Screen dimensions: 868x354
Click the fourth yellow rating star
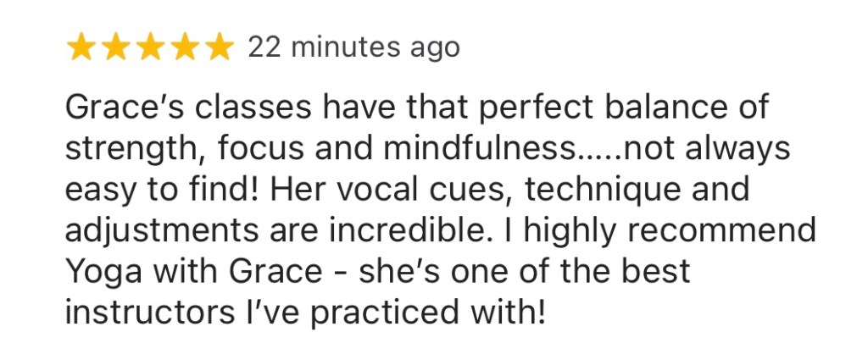[184, 47]
